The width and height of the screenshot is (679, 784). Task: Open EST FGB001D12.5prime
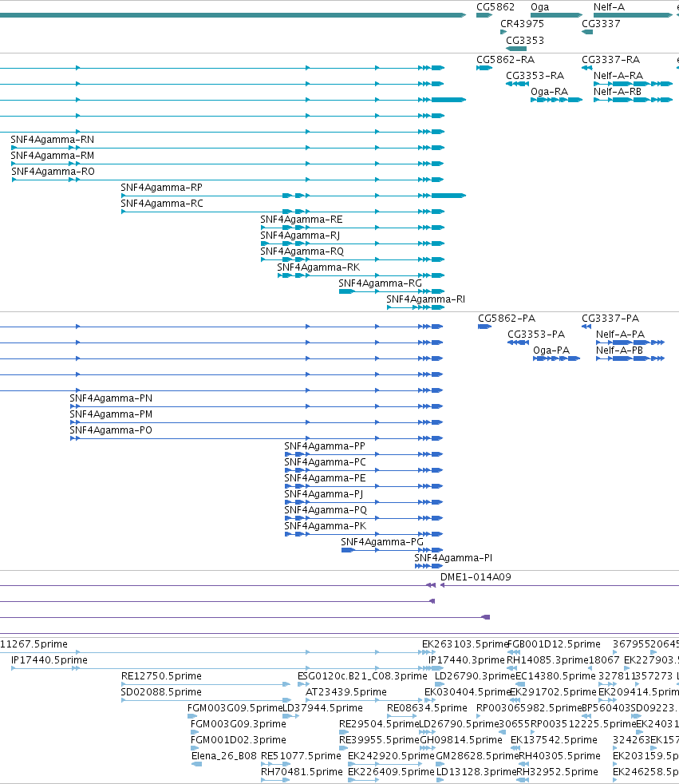(554, 644)
